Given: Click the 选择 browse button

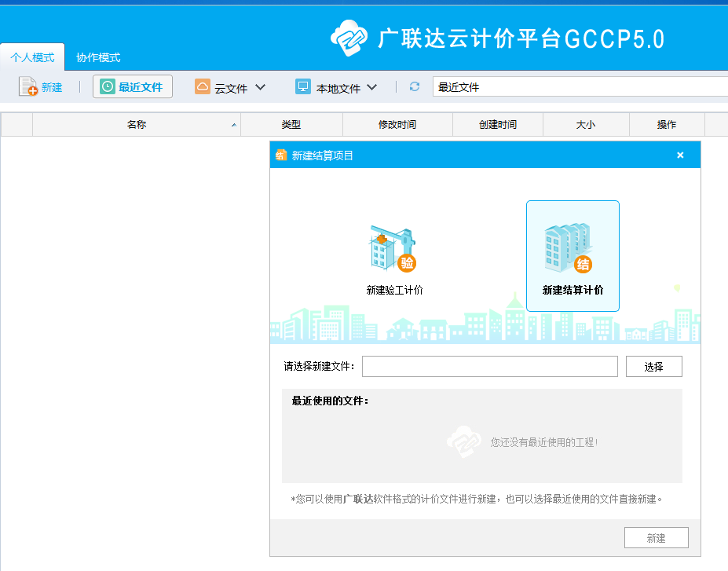Looking at the screenshot, I should [653, 366].
